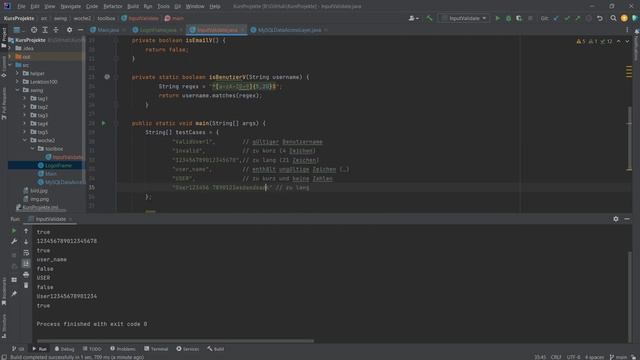Open run configuration settings via wrench icon
The image size is (640, 360).
[13, 242]
